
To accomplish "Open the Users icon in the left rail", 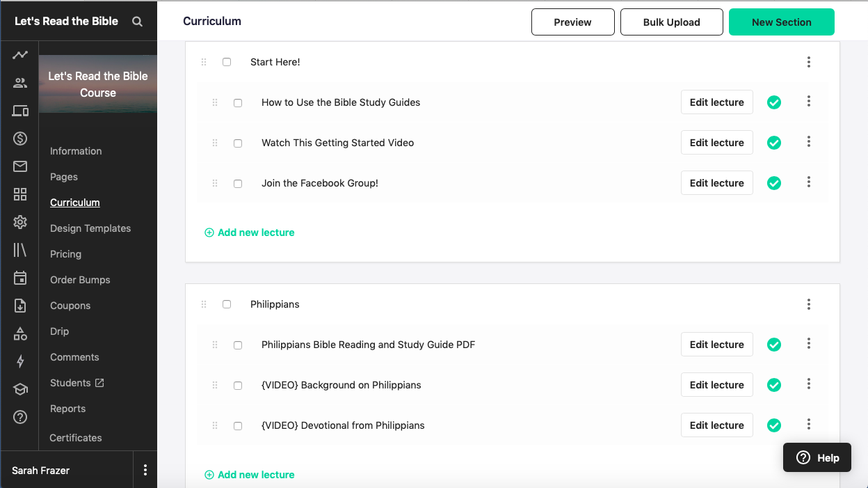I will pos(20,83).
